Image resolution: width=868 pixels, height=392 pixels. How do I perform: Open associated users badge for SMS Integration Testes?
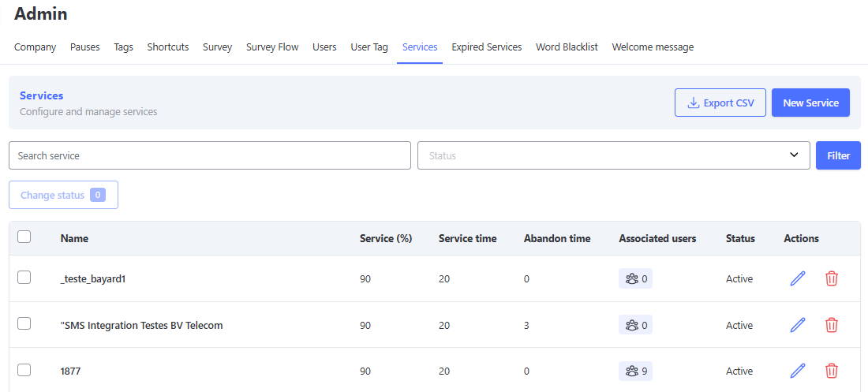(x=635, y=325)
